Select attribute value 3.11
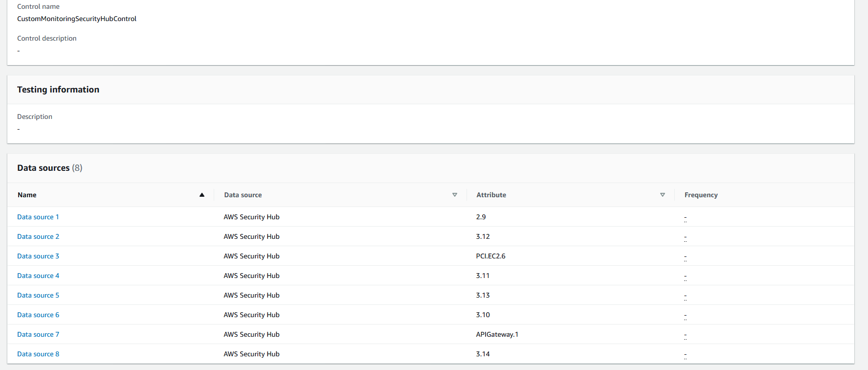This screenshot has height=370, width=868. click(x=483, y=276)
